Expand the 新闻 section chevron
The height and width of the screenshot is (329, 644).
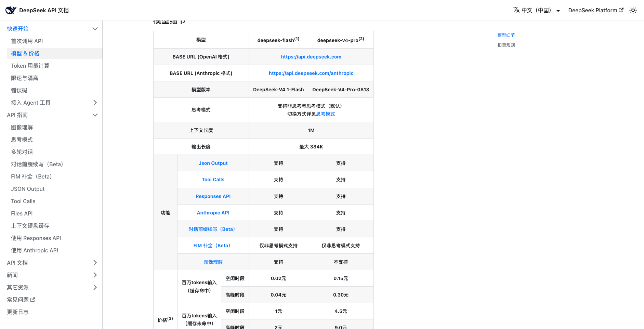click(x=95, y=275)
